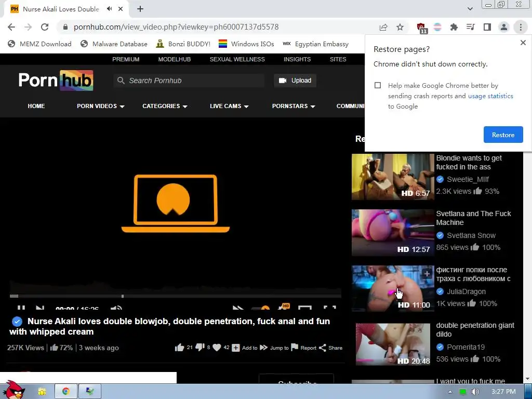Image resolution: width=532 pixels, height=399 pixels.
Task: Open the Insights top nav link
Action: click(297, 59)
